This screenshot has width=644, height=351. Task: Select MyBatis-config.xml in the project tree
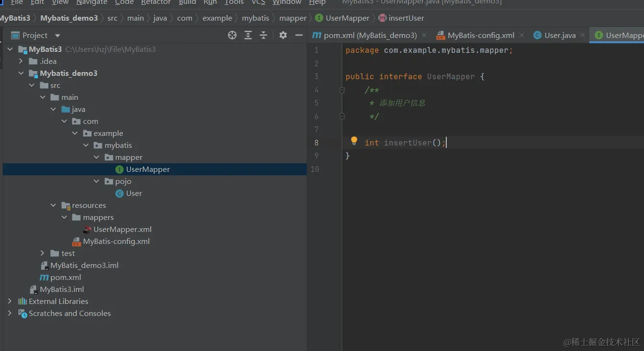(116, 241)
